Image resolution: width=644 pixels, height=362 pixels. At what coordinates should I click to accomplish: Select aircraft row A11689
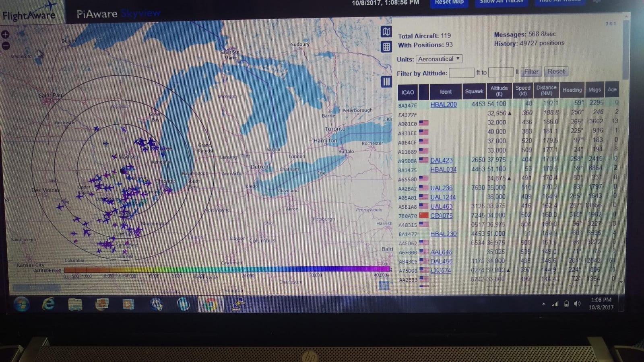[509, 151]
